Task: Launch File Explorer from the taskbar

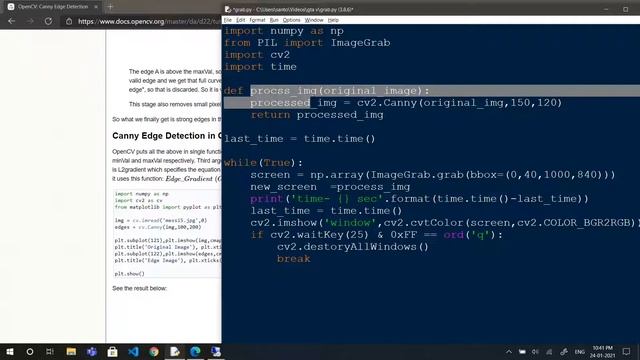Action: 71,351
